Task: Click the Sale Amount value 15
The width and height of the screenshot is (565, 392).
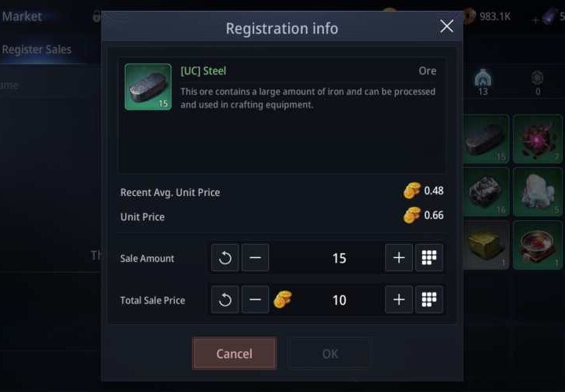Action: click(x=339, y=258)
